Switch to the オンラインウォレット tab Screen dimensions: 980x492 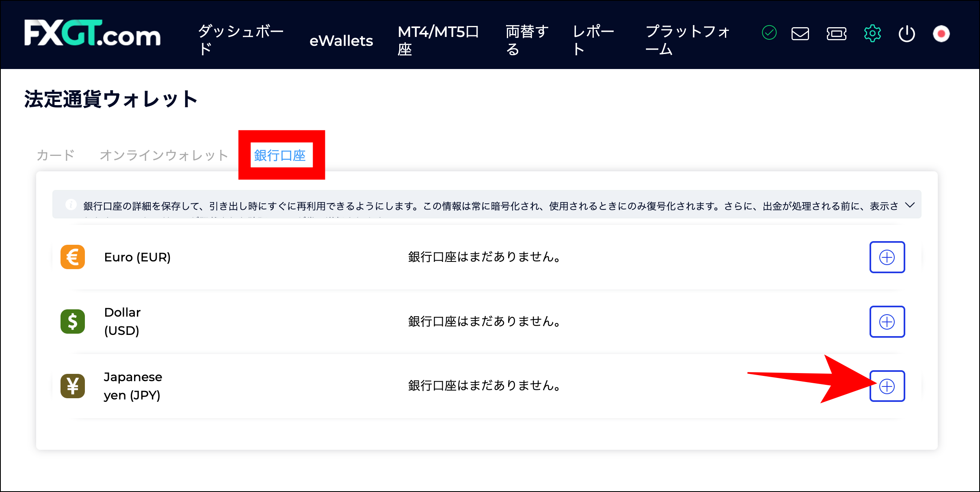coord(164,155)
